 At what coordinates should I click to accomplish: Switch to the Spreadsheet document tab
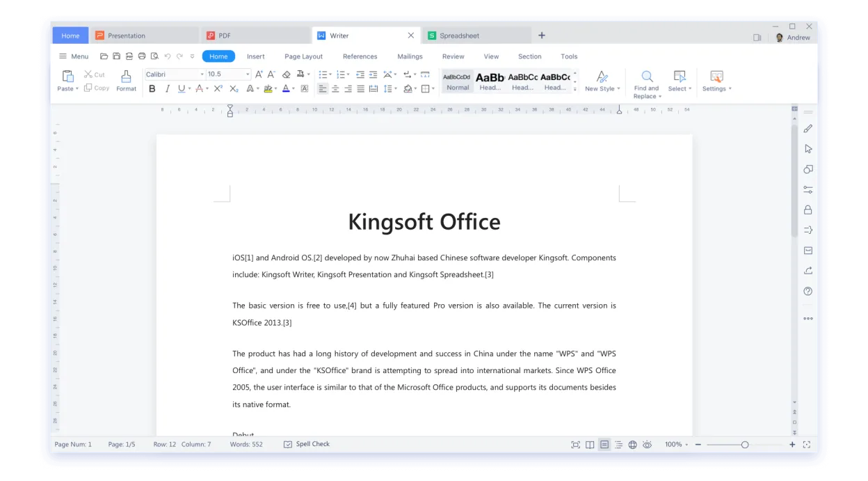[x=477, y=36]
